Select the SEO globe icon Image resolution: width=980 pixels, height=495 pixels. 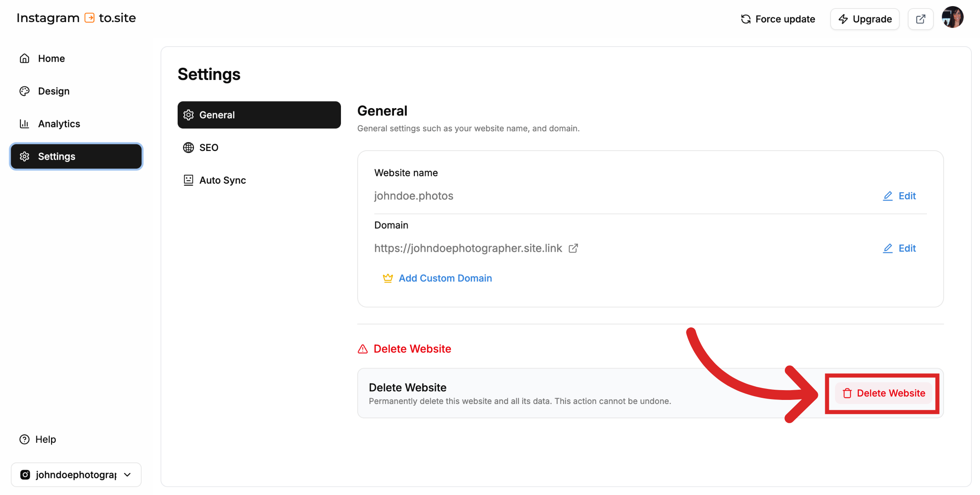(188, 147)
